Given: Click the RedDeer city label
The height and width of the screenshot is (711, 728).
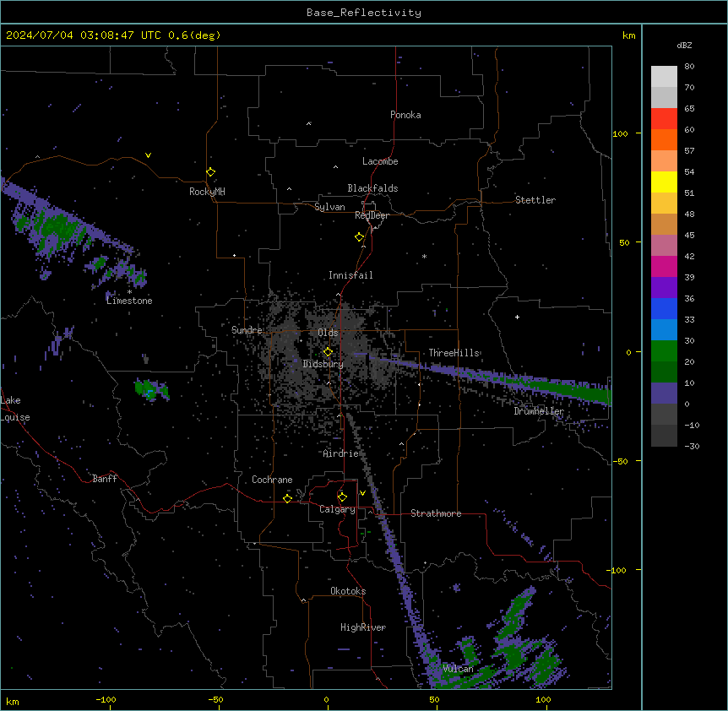Looking at the screenshot, I should click(372, 215).
